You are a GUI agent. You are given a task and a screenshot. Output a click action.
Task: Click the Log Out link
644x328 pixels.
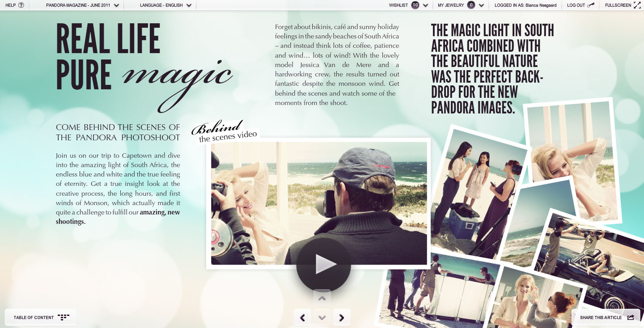pos(576,5)
